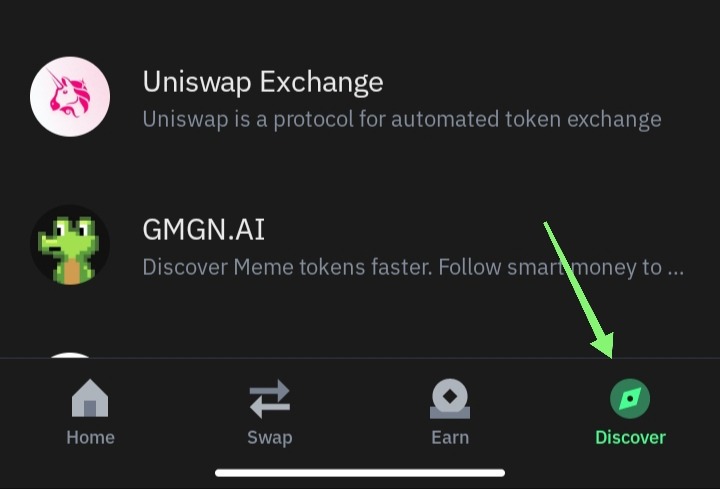The width and height of the screenshot is (720, 489).
Task: Tap the Earn coin icon
Action: [x=450, y=399]
